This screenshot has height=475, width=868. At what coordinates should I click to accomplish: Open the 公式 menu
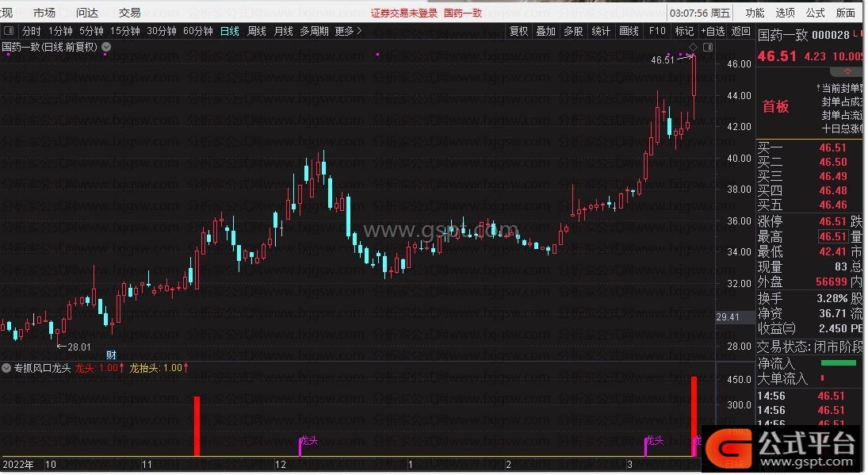coord(816,12)
